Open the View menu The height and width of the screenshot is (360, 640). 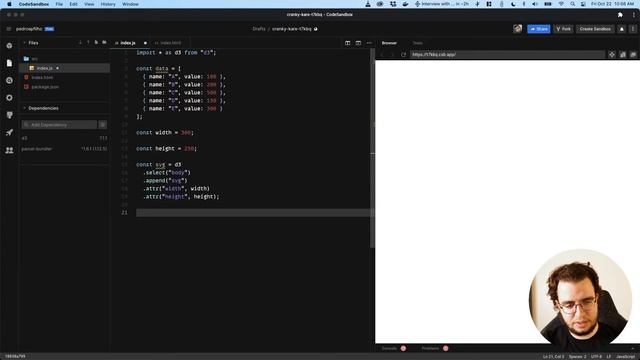89,4
